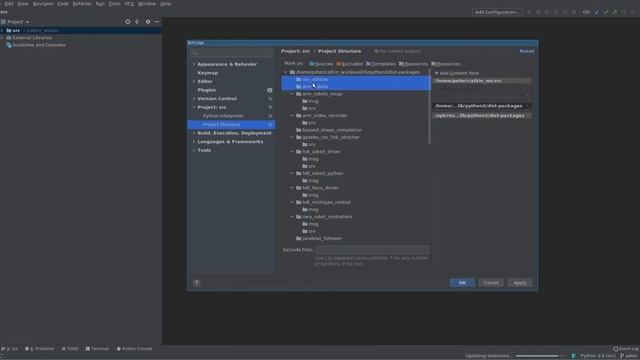Screen dimensions: 640x360
Task: Click expand all icon in Project panel
Action: pos(137,22)
